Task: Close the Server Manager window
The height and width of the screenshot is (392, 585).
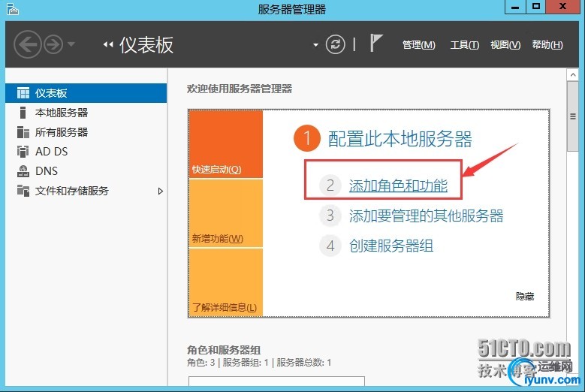Action: coord(563,7)
